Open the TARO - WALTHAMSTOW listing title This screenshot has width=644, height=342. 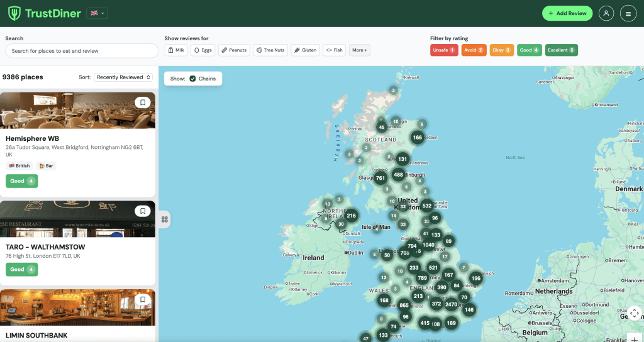pos(45,247)
